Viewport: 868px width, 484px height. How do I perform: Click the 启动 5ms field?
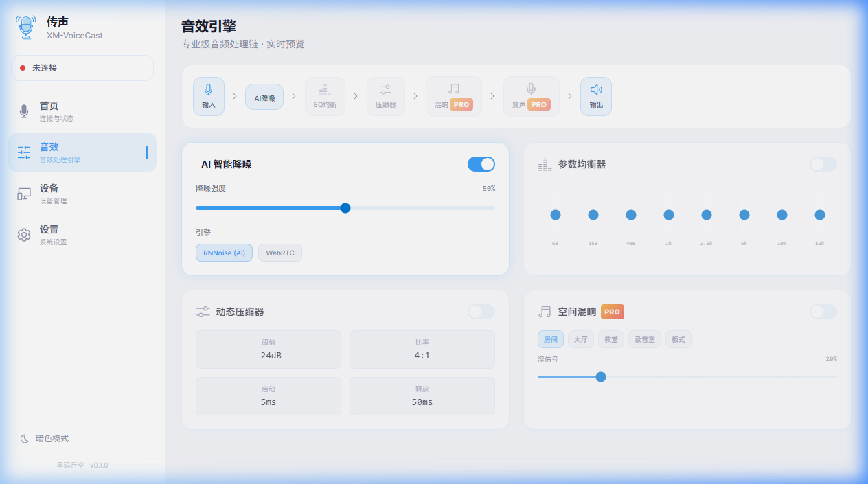coord(269,396)
